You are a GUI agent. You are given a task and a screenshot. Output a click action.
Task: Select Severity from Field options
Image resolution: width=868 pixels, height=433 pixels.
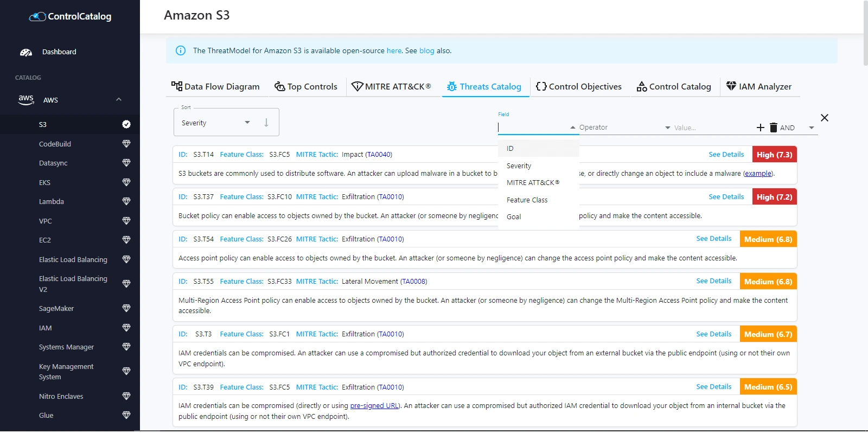[539, 166]
